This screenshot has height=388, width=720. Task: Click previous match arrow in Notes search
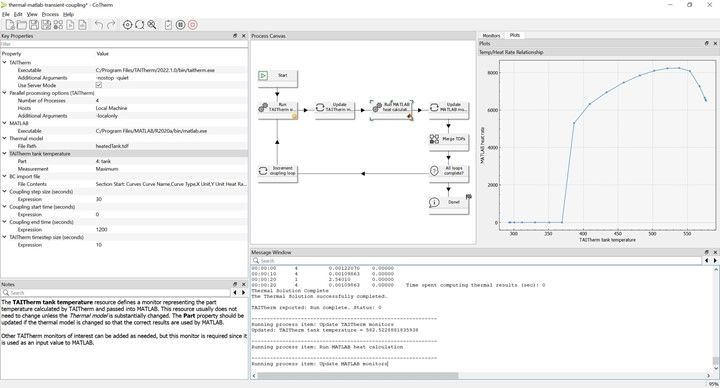coord(235,292)
